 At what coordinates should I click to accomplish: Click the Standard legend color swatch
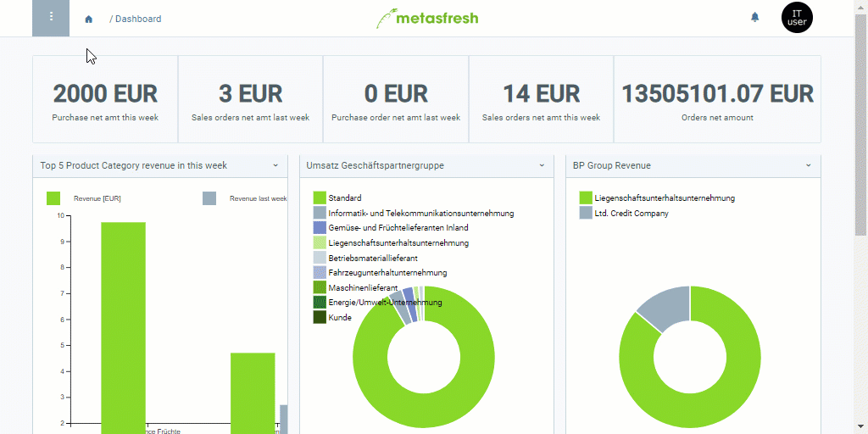(320, 198)
